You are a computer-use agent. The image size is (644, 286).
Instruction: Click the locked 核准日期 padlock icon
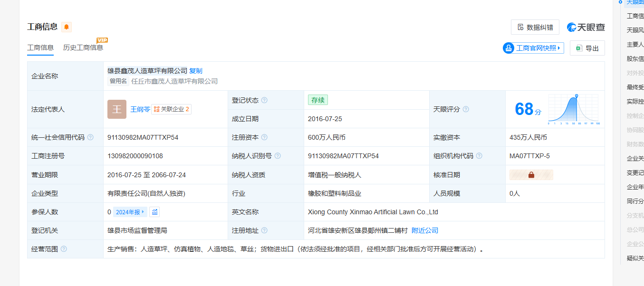(531, 175)
